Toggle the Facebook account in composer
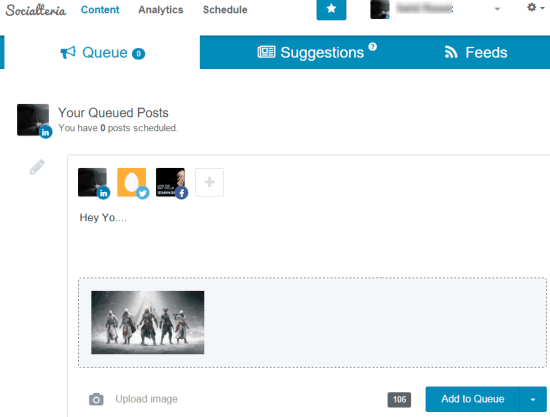This screenshot has width=550, height=417. point(171,183)
